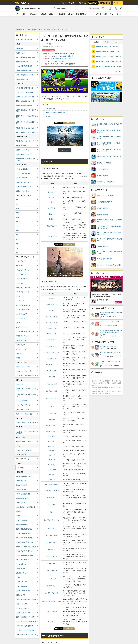This screenshot has height=644, width=138.
Task: Click the Game8 logo in the header
Action: tap(22, 3)
